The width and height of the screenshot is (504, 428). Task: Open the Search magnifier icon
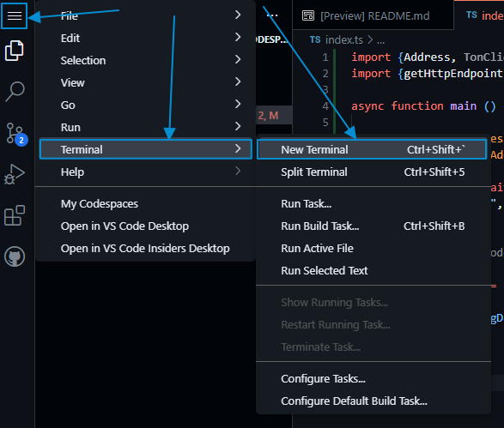pos(15,91)
